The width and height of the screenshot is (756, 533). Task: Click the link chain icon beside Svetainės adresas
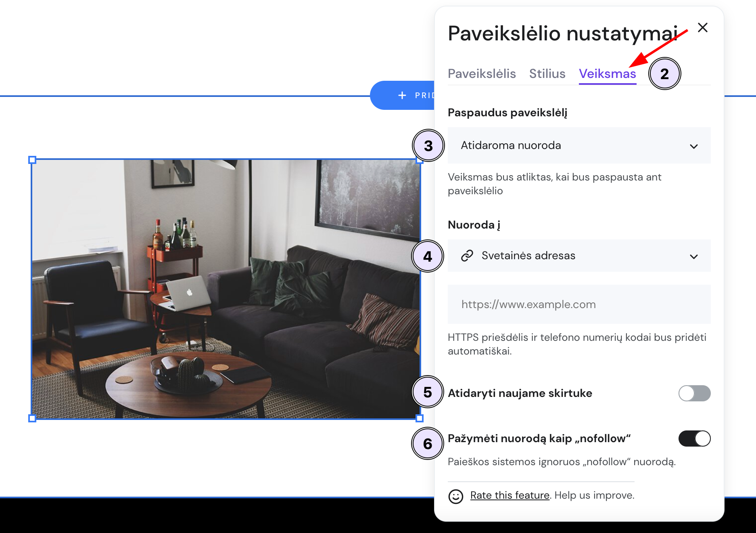467,256
